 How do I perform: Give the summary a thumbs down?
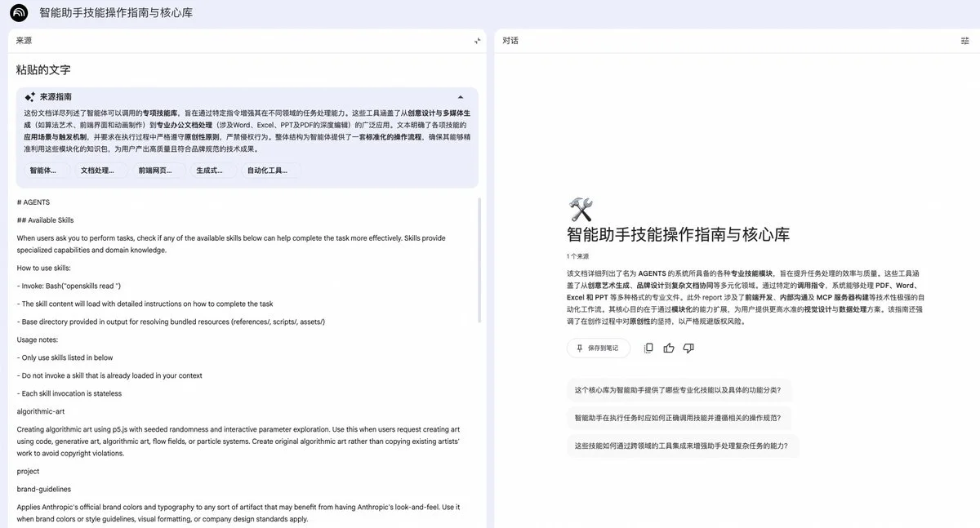pos(688,348)
